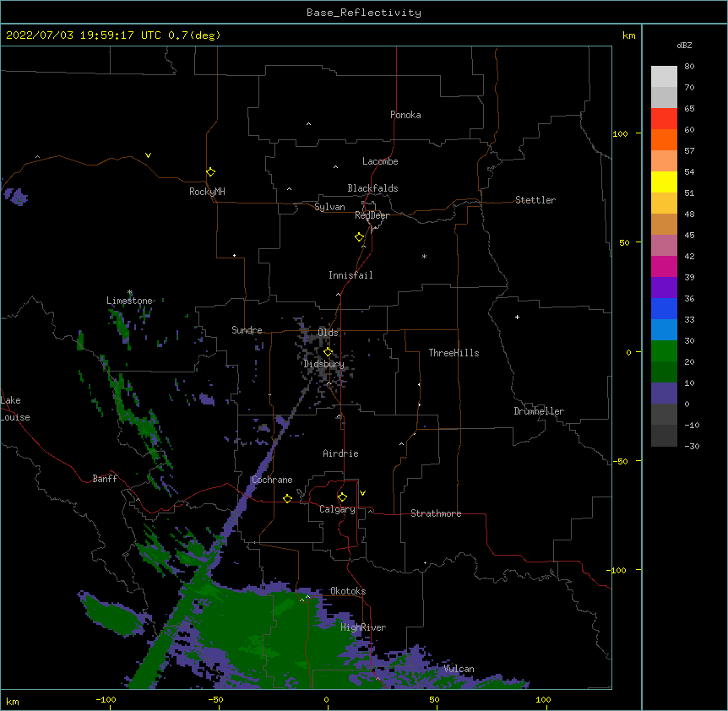The image size is (728, 711).
Task: Click the white asterisk marker east of Innisfail
Action: pos(424,256)
